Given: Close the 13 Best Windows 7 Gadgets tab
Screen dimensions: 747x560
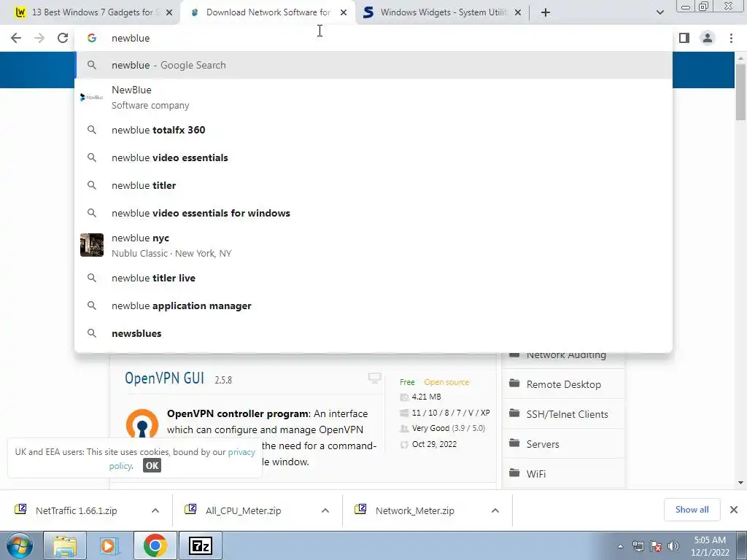Looking at the screenshot, I should pos(169,13).
